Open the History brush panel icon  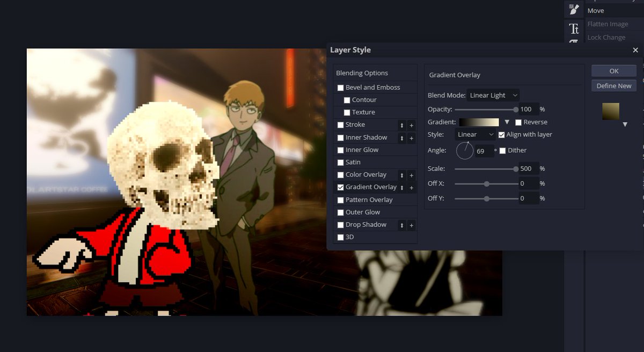pos(574,10)
